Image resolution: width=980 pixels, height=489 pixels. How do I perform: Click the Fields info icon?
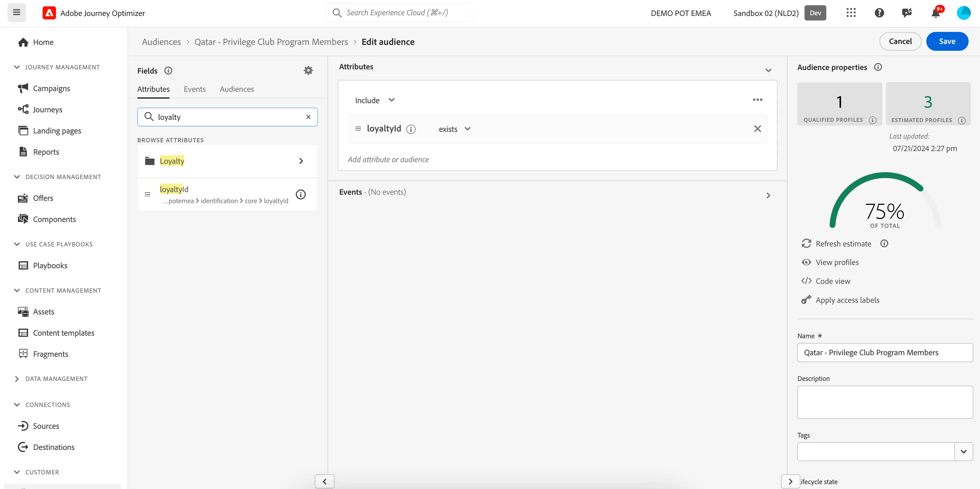click(168, 70)
